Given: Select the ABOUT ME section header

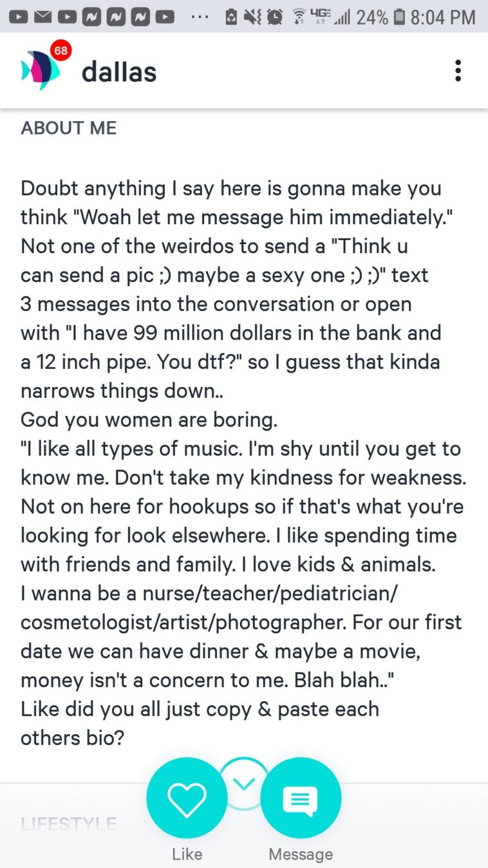Looking at the screenshot, I should pyautogui.click(x=69, y=128).
